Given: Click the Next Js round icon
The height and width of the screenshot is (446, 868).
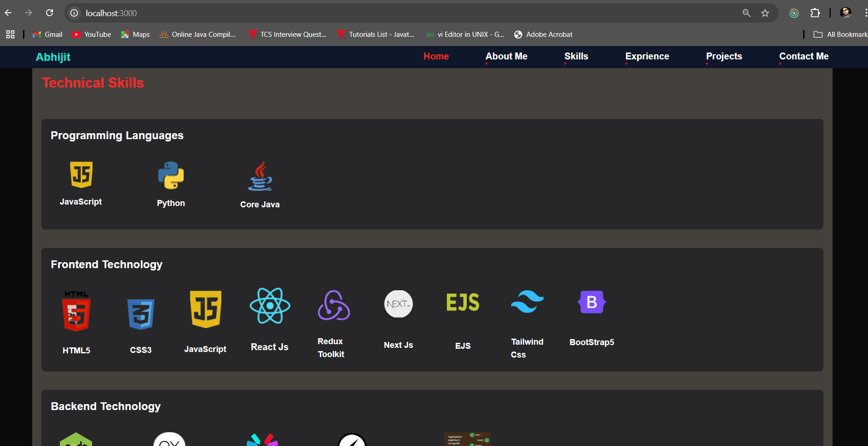Looking at the screenshot, I should (x=399, y=304).
